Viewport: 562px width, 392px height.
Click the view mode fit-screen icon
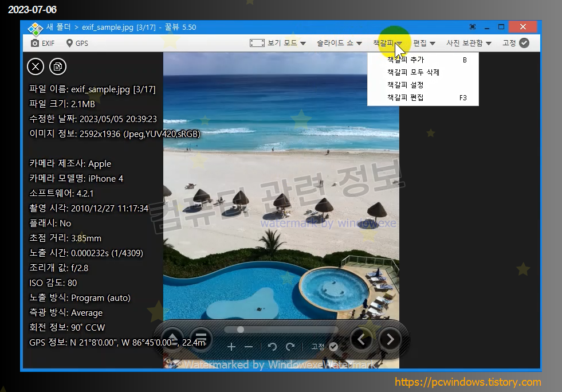coord(257,43)
